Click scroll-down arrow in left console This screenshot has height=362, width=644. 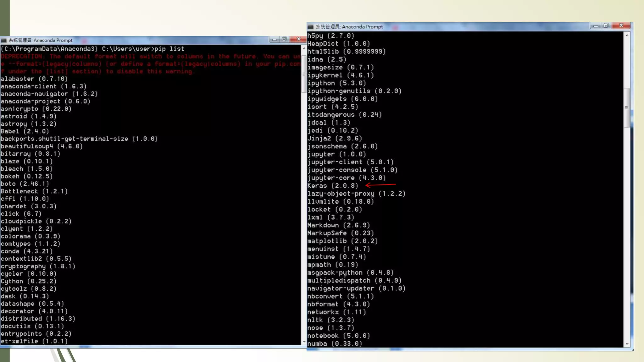(x=304, y=342)
